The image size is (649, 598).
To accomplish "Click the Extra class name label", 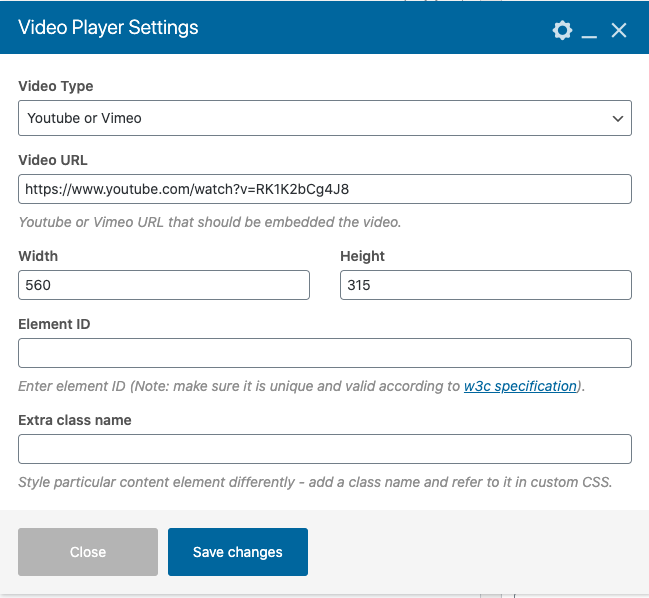I will tap(75, 420).
